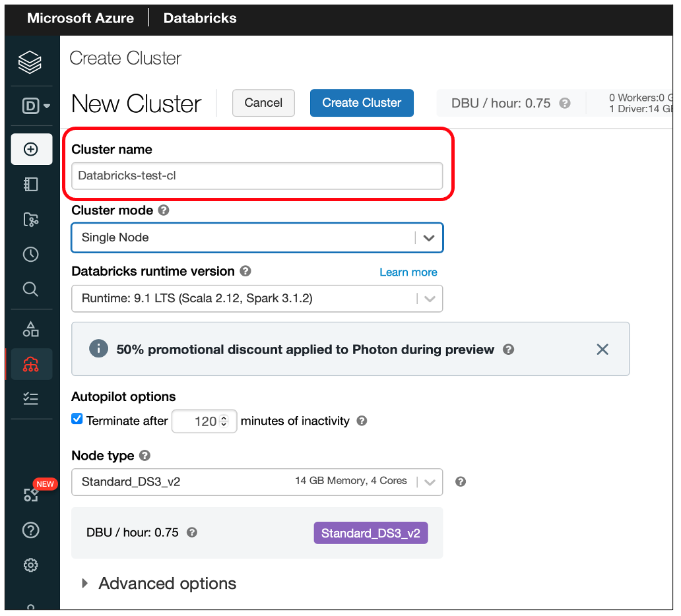Open the Repos folder icon in sidebar

pos(31,220)
